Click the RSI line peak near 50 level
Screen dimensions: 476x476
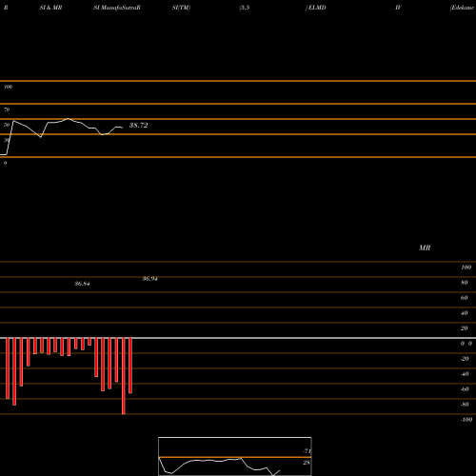[x=68, y=119]
